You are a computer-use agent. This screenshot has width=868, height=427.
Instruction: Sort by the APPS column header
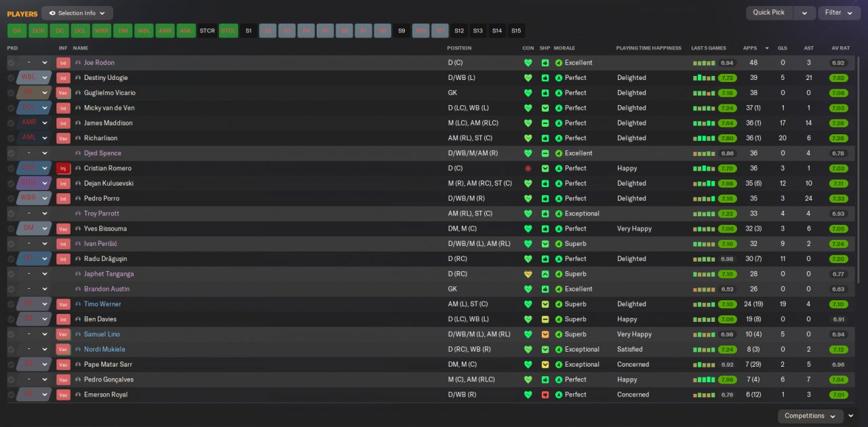pyautogui.click(x=750, y=48)
